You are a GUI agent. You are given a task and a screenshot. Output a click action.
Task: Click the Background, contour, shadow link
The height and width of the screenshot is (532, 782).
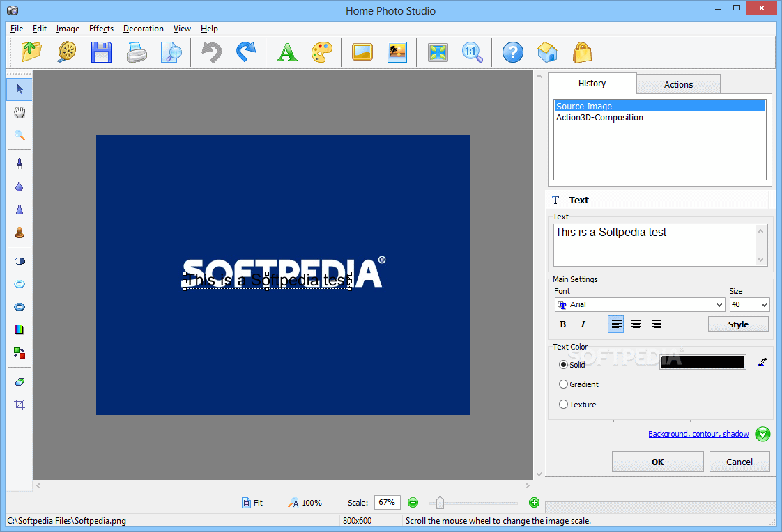[698, 434]
